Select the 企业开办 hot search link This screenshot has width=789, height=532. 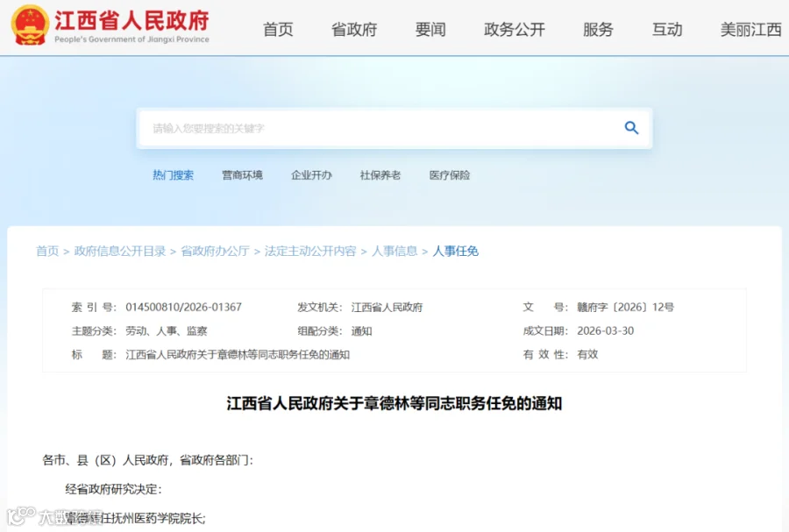[311, 175]
